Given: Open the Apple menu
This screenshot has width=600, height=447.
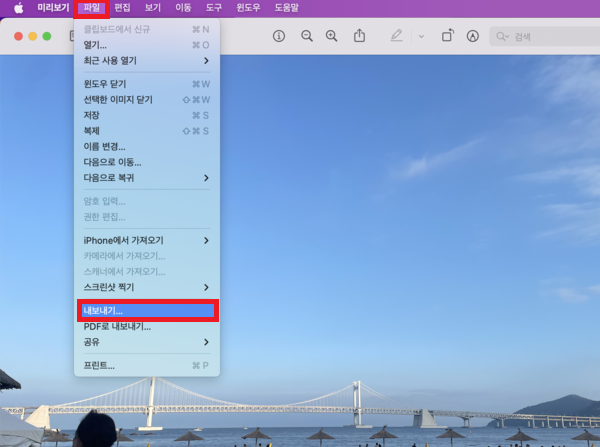Looking at the screenshot, I should (x=18, y=8).
